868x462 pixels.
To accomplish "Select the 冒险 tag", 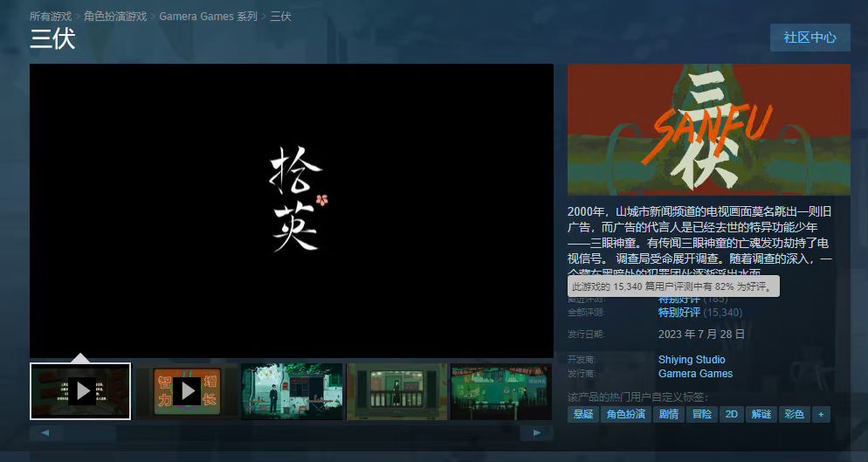I will [x=702, y=414].
